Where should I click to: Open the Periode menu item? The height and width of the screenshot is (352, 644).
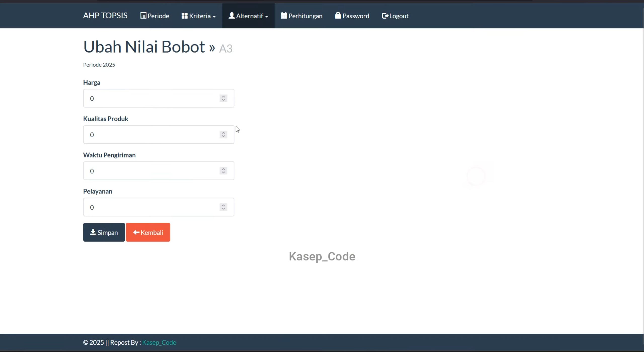pyautogui.click(x=155, y=16)
